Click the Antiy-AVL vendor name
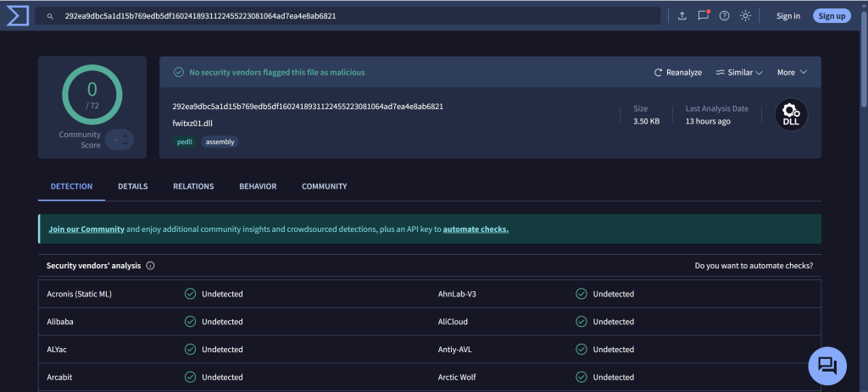 tap(455, 350)
